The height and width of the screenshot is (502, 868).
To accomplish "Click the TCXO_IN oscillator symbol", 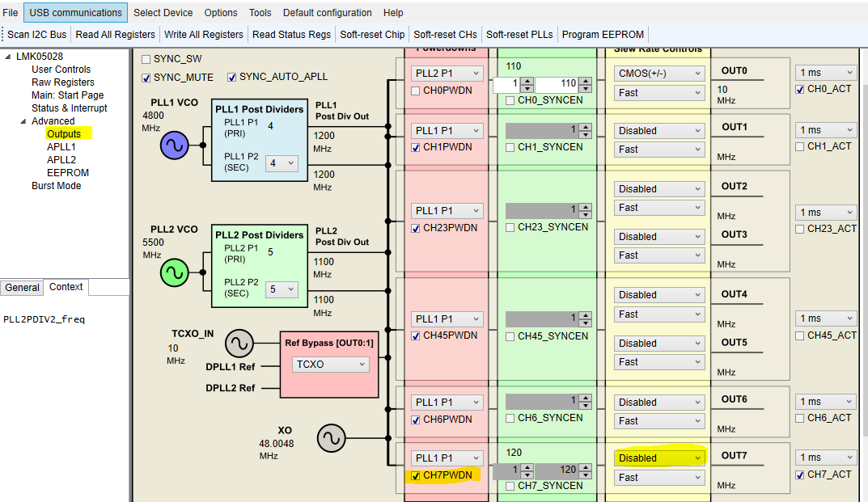I will [x=239, y=343].
